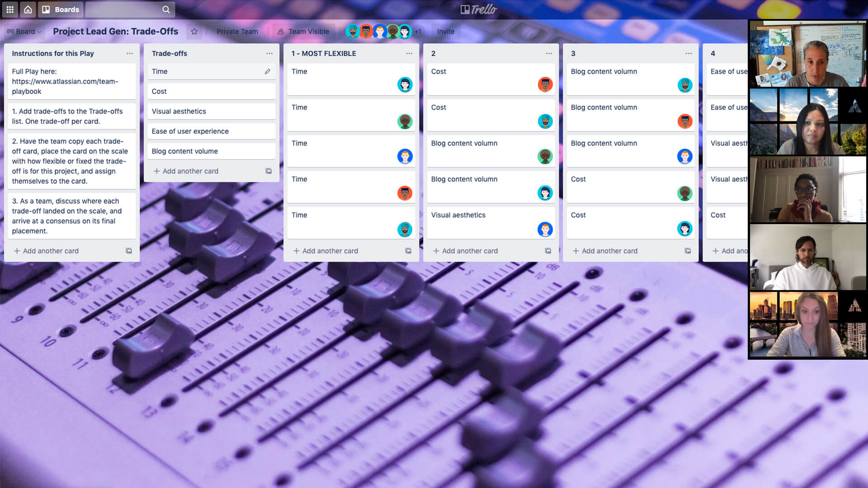The width and height of the screenshot is (868, 488).
Task: Click the archive icon on Trade-offs list
Action: tap(268, 171)
